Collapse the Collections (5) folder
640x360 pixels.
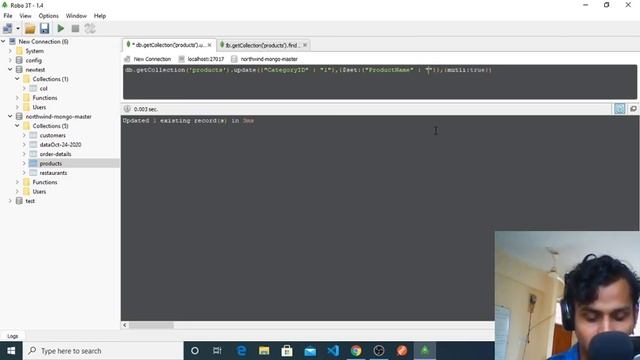(17, 126)
